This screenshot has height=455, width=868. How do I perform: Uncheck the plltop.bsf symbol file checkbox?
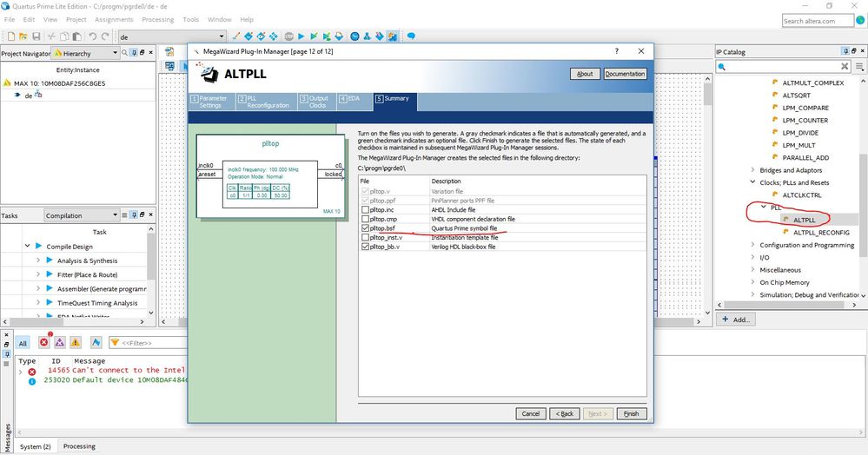pyautogui.click(x=365, y=228)
